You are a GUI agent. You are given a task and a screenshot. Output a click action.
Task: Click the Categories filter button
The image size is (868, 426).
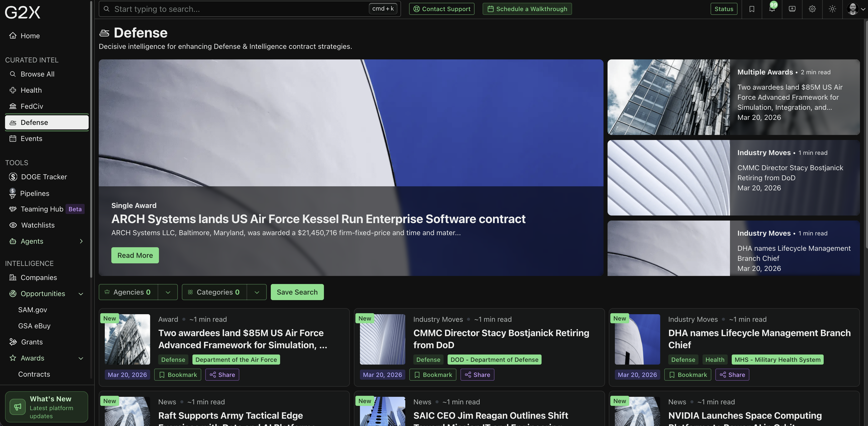point(214,292)
